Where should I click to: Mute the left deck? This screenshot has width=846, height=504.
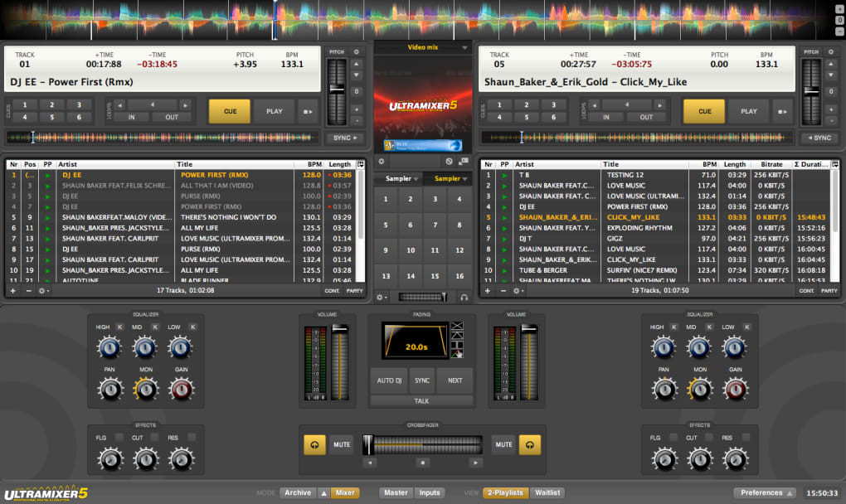tap(342, 444)
